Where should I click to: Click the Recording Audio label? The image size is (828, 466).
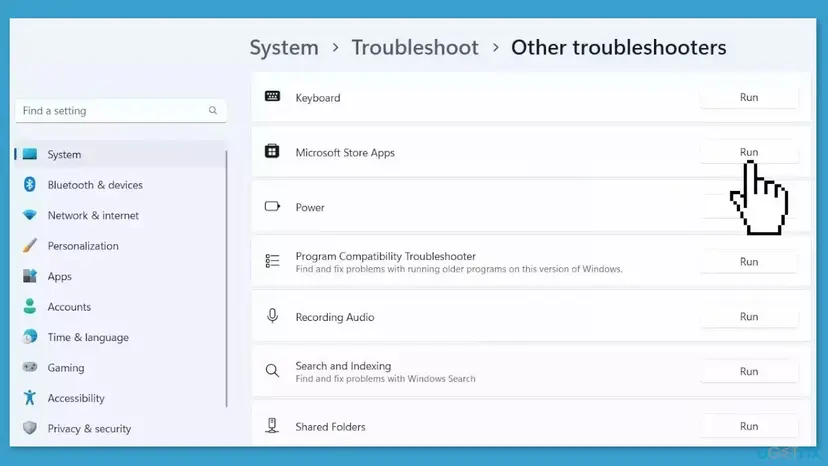point(335,317)
